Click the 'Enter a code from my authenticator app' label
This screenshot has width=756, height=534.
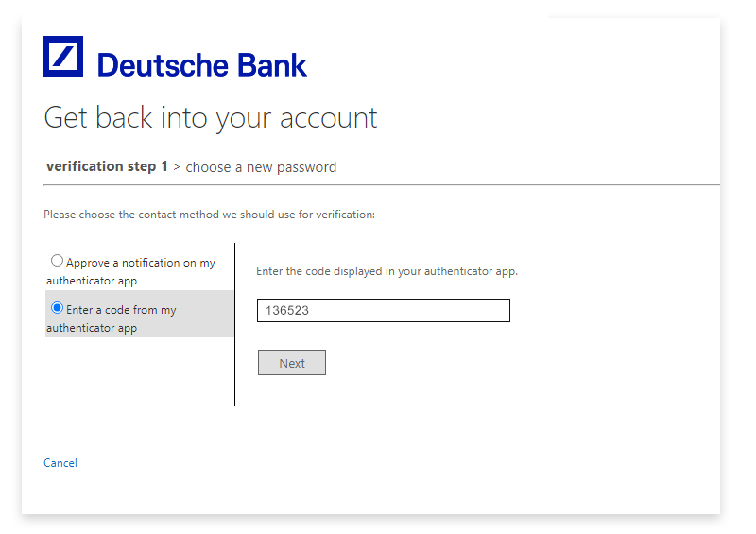tap(121, 311)
